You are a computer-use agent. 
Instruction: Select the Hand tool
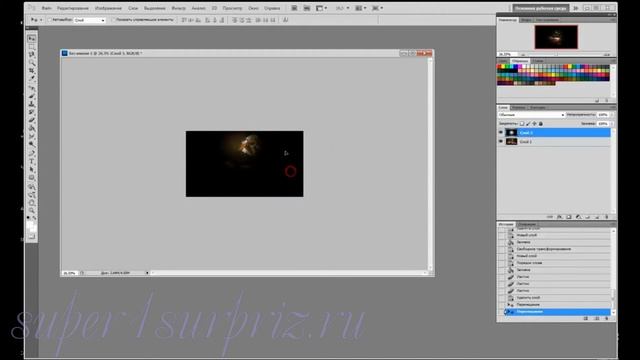[x=32, y=203]
